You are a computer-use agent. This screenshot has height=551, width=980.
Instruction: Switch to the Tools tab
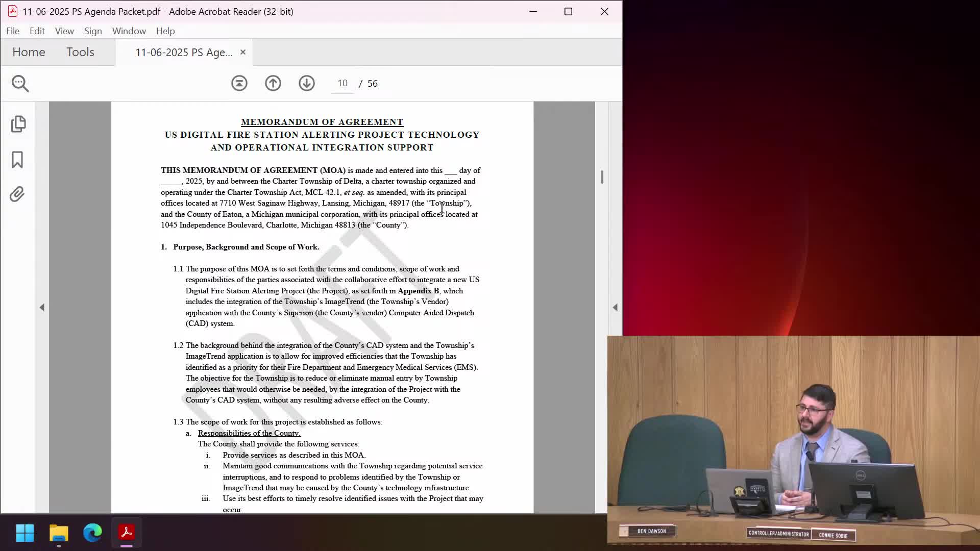click(80, 52)
